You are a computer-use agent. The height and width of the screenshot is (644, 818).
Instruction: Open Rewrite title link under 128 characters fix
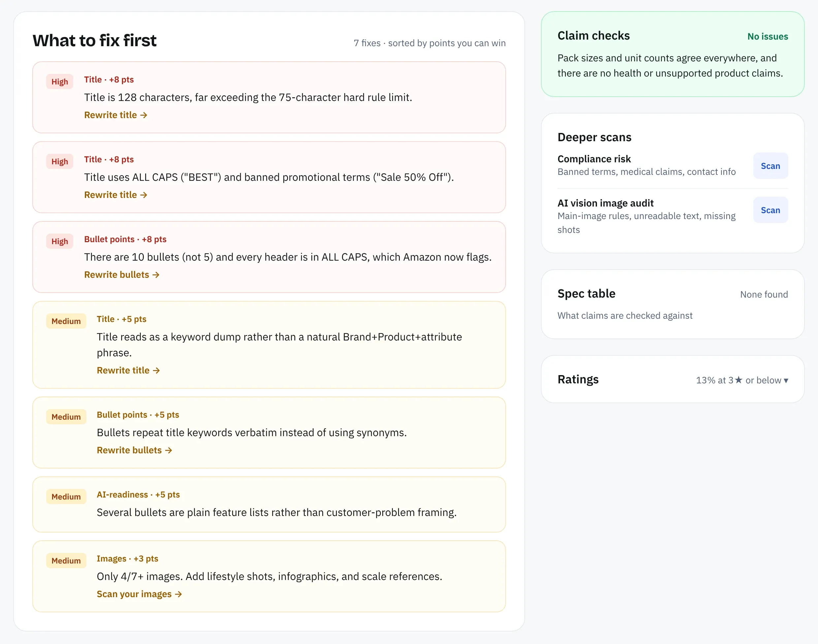tap(115, 115)
